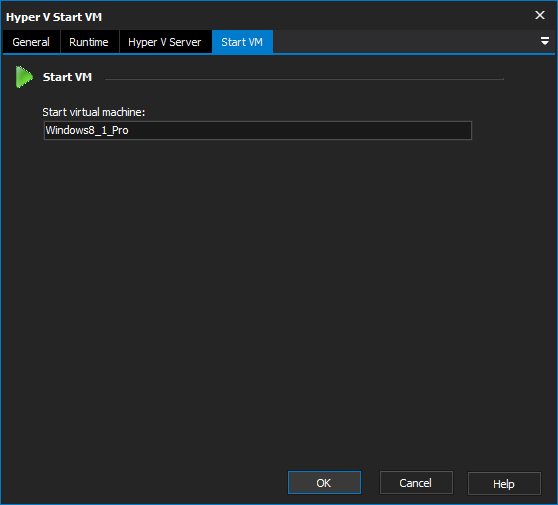Open the Runtime tab
This screenshot has width=558, height=505.
[x=89, y=42]
